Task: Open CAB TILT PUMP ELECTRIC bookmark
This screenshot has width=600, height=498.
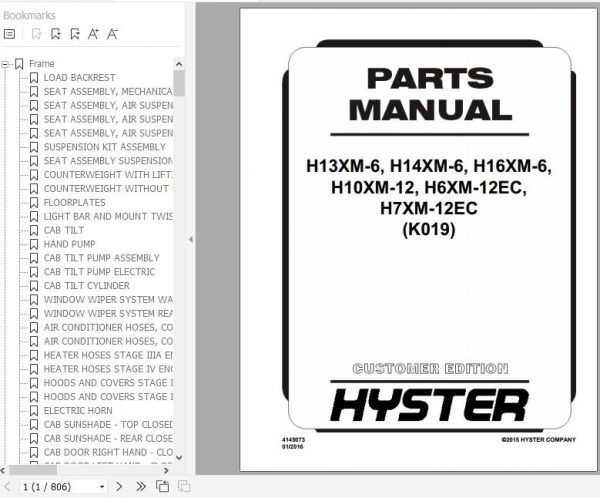Action: pyautogui.click(x=99, y=272)
